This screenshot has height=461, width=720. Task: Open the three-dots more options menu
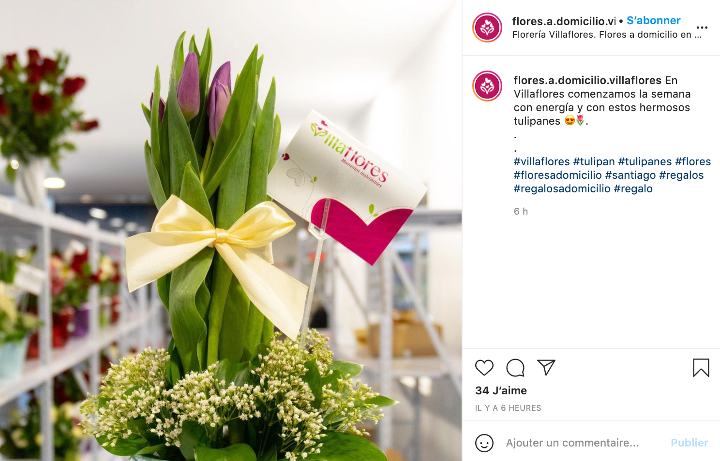tap(702, 28)
